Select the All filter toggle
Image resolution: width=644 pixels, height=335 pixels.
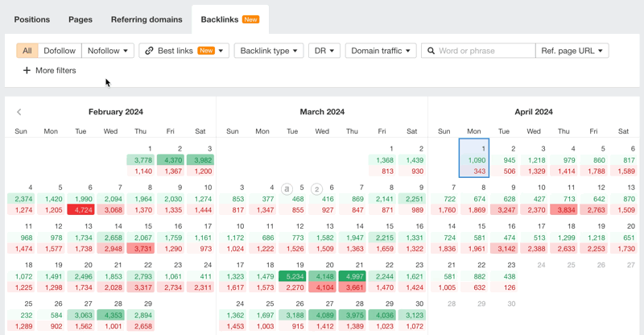pyautogui.click(x=27, y=51)
